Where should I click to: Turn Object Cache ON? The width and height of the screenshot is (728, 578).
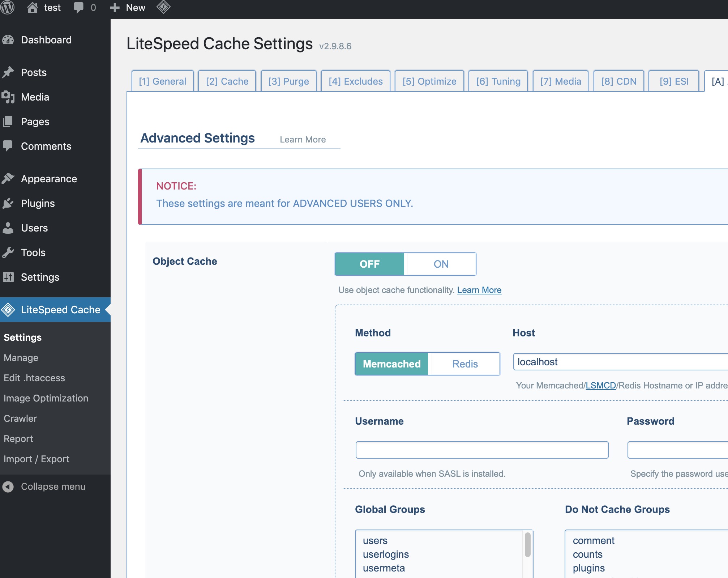[440, 264]
